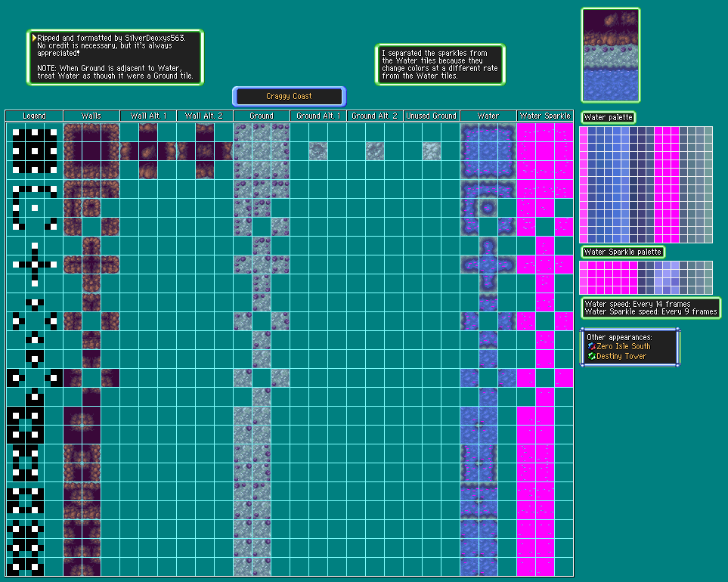Click 'Ripped and formatted by SilverDeoxys563.' line
This screenshot has width=728, height=582.
111,38
